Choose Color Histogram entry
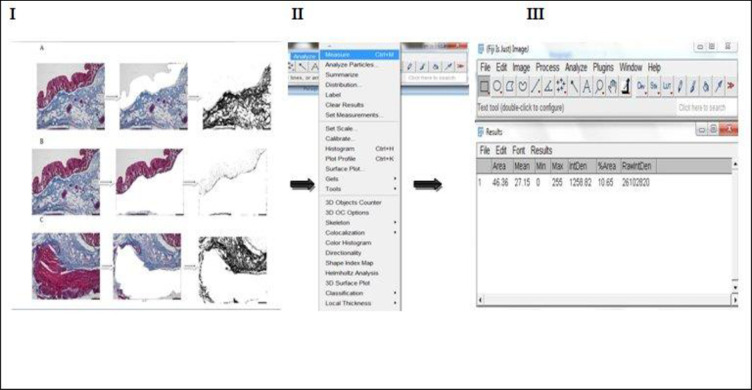This screenshot has width=752, height=390. (x=360, y=243)
